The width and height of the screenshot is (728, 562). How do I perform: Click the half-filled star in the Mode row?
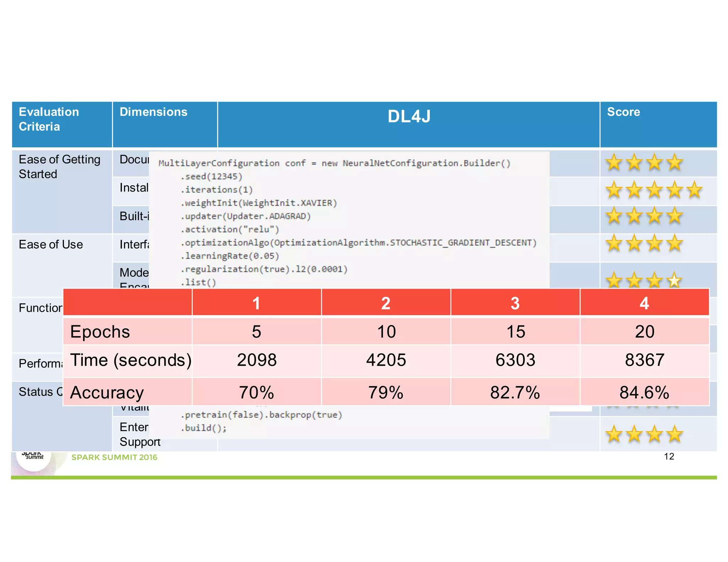[x=675, y=280]
